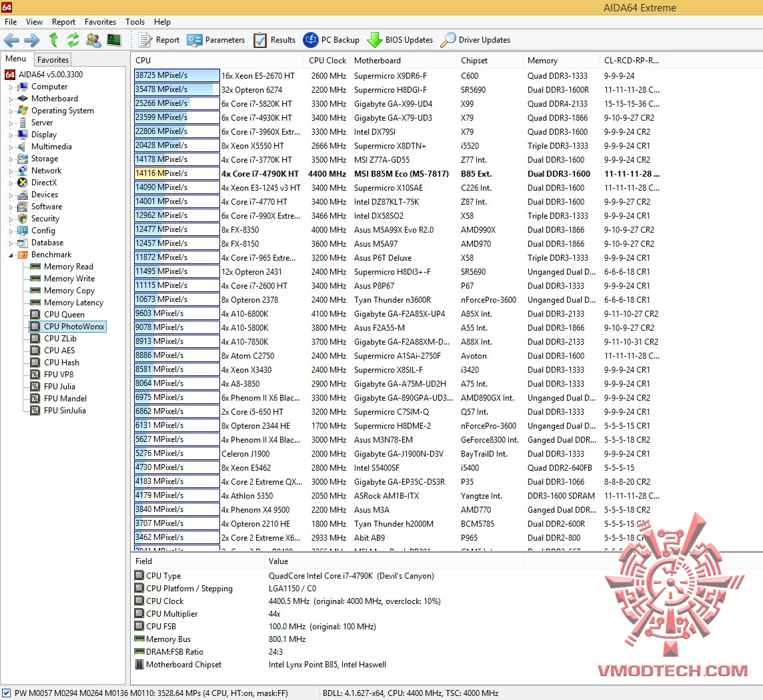This screenshot has width=763, height=700.
Task: Refresh with the green circular arrows icon
Action: 73,40
